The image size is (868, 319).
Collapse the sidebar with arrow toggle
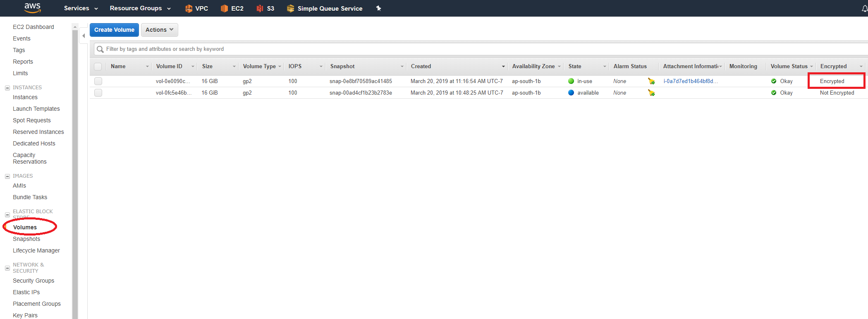pyautogui.click(x=84, y=36)
